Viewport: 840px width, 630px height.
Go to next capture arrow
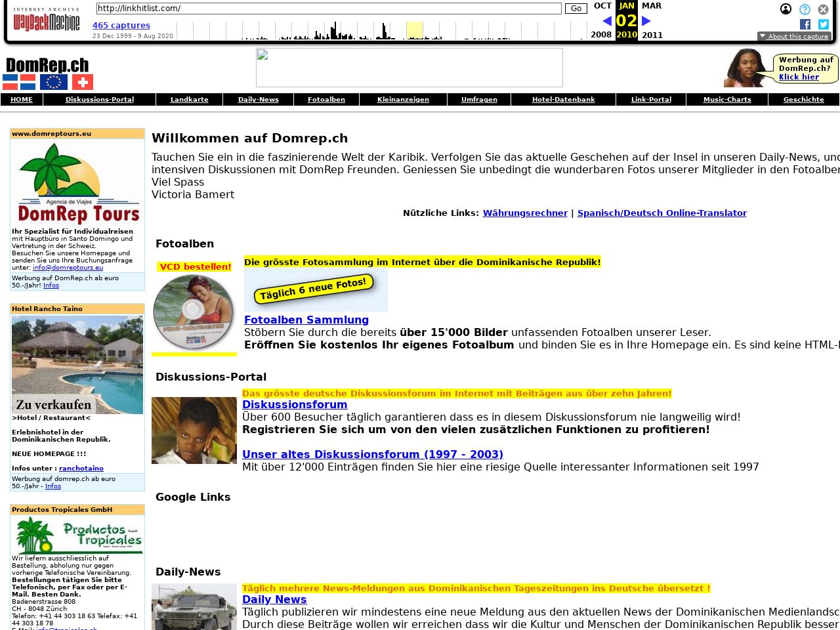click(x=646, y=21)
